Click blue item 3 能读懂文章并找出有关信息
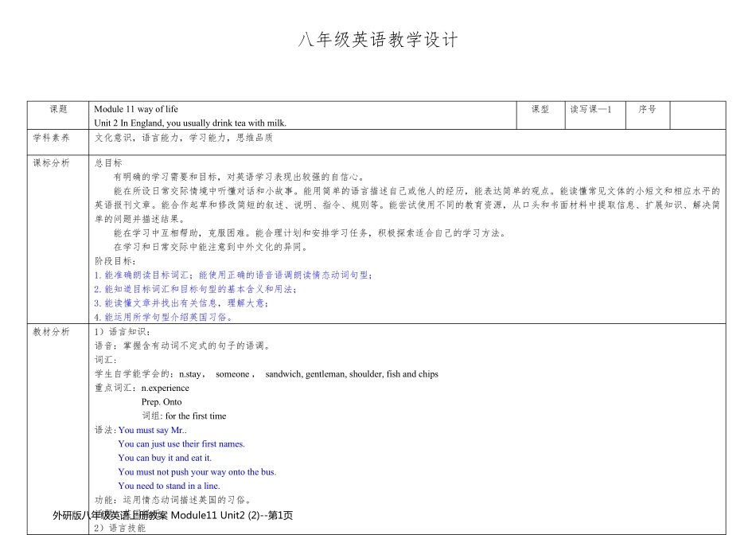756x535 pixels. coord(181,303)
